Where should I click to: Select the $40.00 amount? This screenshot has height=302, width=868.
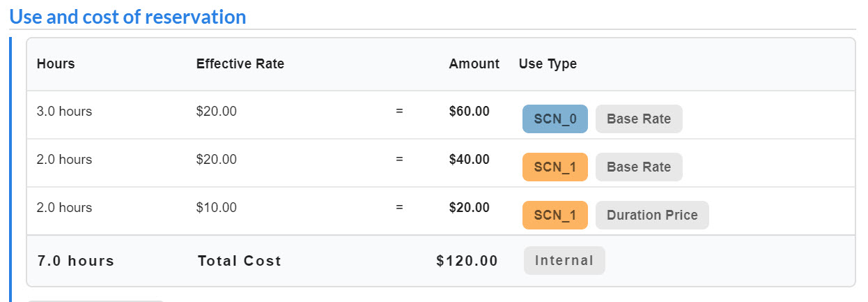(469, 159)
